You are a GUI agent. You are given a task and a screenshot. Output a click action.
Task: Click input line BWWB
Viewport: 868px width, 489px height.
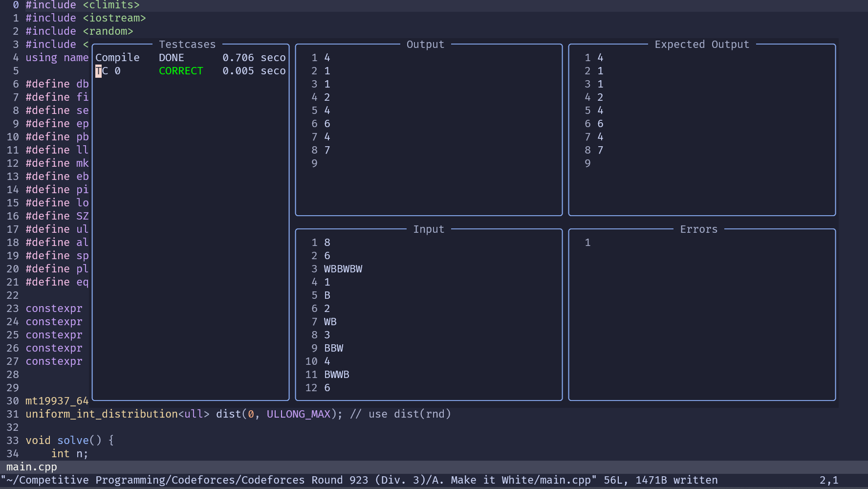pyautogui.click(x=337, y=375)
